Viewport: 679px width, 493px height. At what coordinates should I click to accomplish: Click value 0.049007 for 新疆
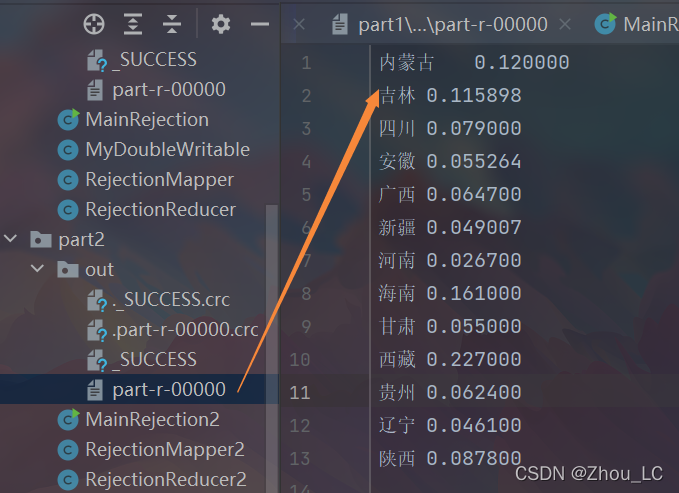point(474,227)
